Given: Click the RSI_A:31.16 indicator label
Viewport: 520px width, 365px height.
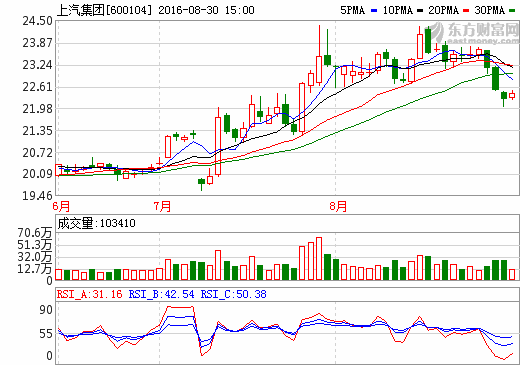Looking at the screenshot, I should 89,294.
